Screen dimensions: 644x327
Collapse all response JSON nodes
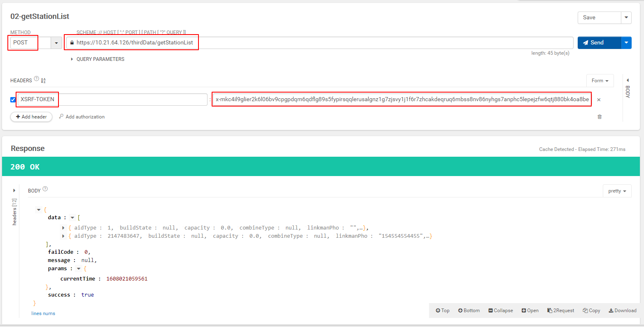(x=501, y=311)
